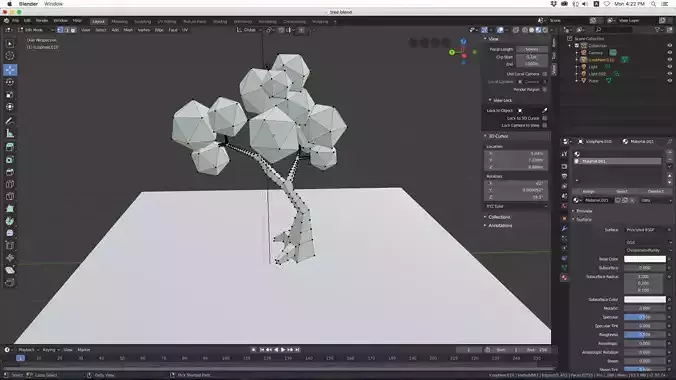
Task: Adjust the Roughness slider
Action: pyautogui.click(x=645, y=335)
